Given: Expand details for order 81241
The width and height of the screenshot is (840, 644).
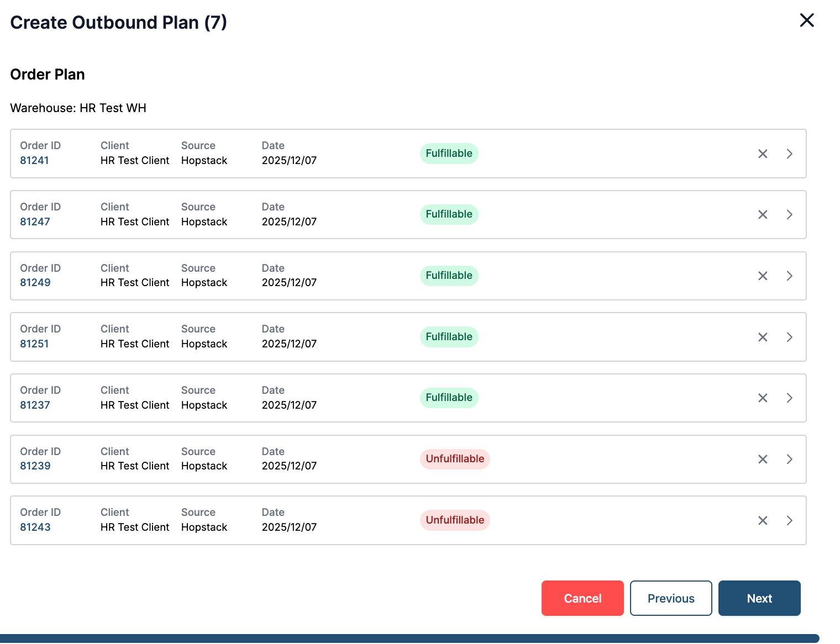Looking at the screenshot, I should (x=790, y=154).
